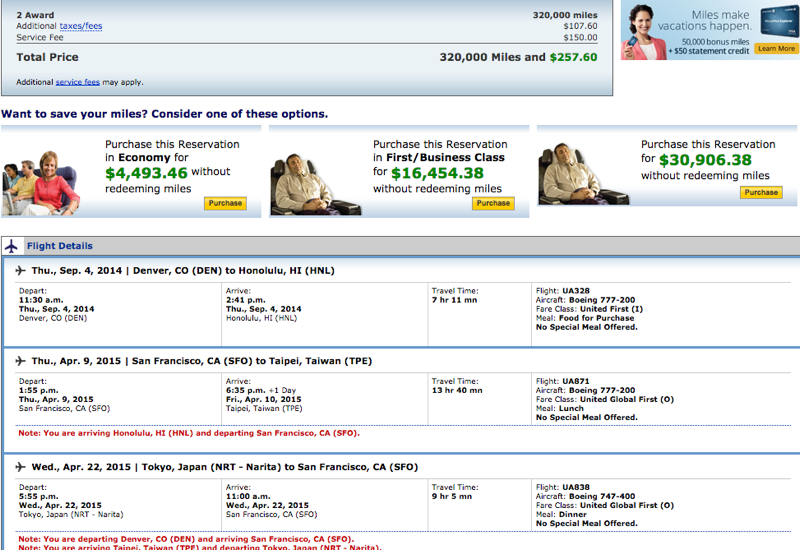This screenshot has width=800, height=550.
Task: Purchase the First/Business Class reservation for $16,454.38
Action: tap(493, 203)
